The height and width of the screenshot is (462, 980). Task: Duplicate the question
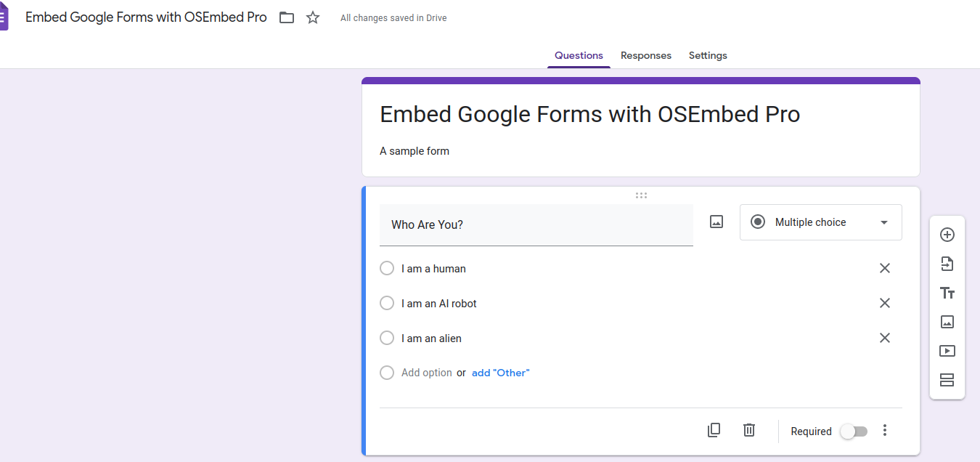714,430
